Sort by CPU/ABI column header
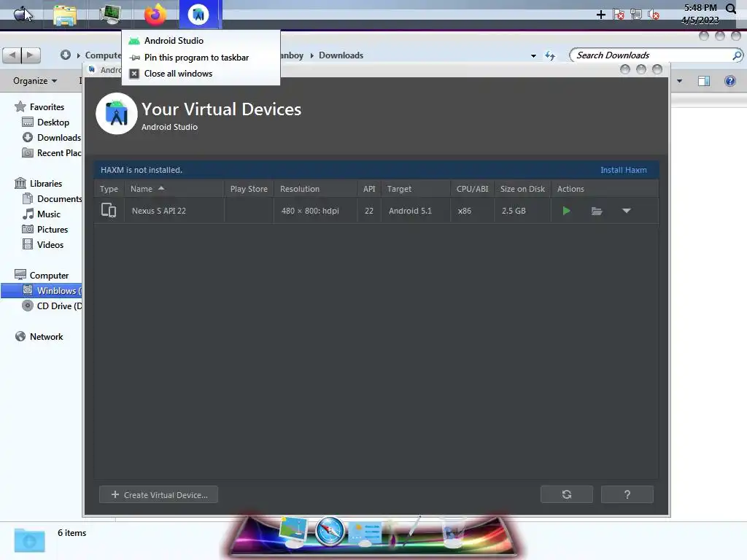747x560 pixels. pos(472,189)
